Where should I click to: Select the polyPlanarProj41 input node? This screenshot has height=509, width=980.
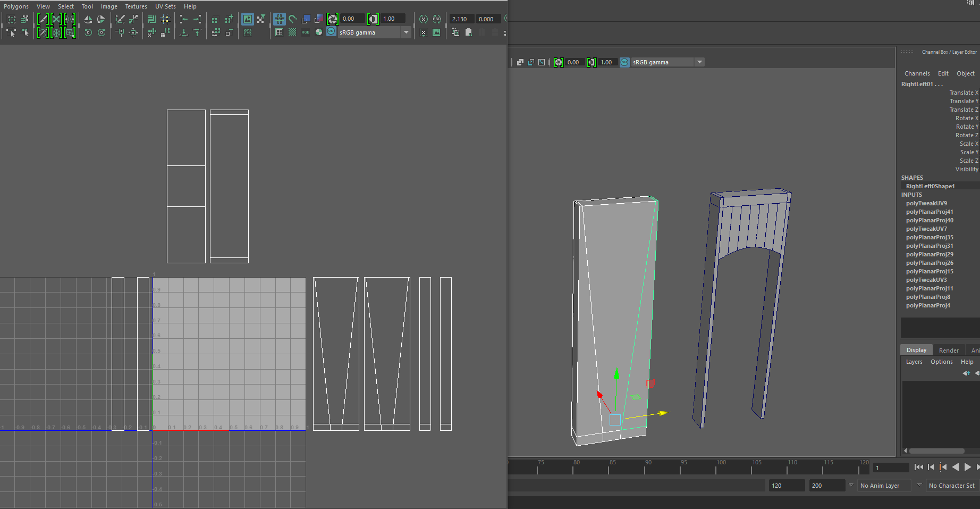coord(930,212)
